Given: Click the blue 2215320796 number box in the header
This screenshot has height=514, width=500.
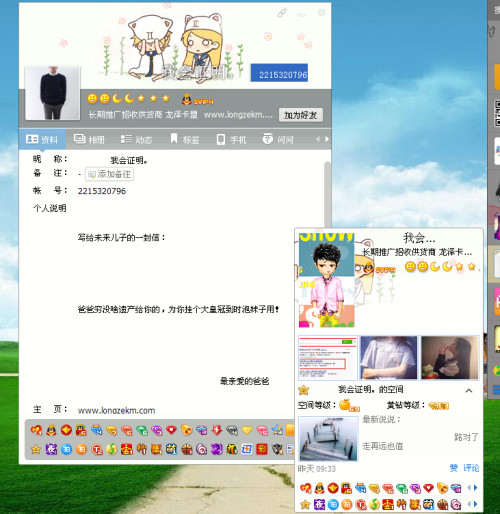Looking at the screenshot, I should pyautogui.click(x=279, y=73).
